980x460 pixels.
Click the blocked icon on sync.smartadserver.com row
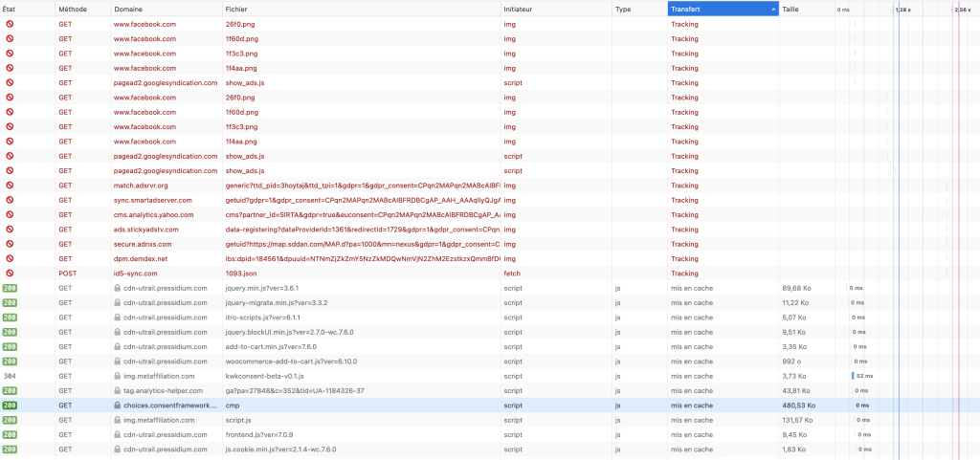(10, 200)
